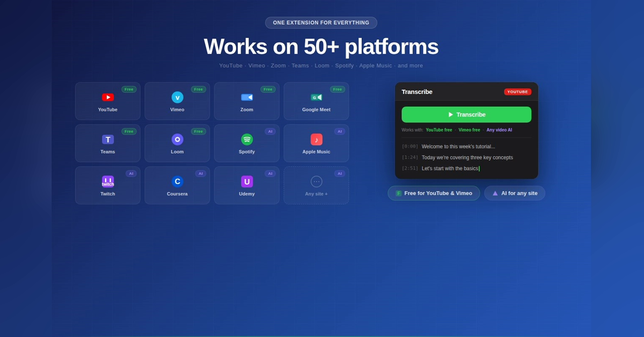Click transcript line "Welcome to this week's tutorial..."

pyautogui.click(x=458, y=146)
